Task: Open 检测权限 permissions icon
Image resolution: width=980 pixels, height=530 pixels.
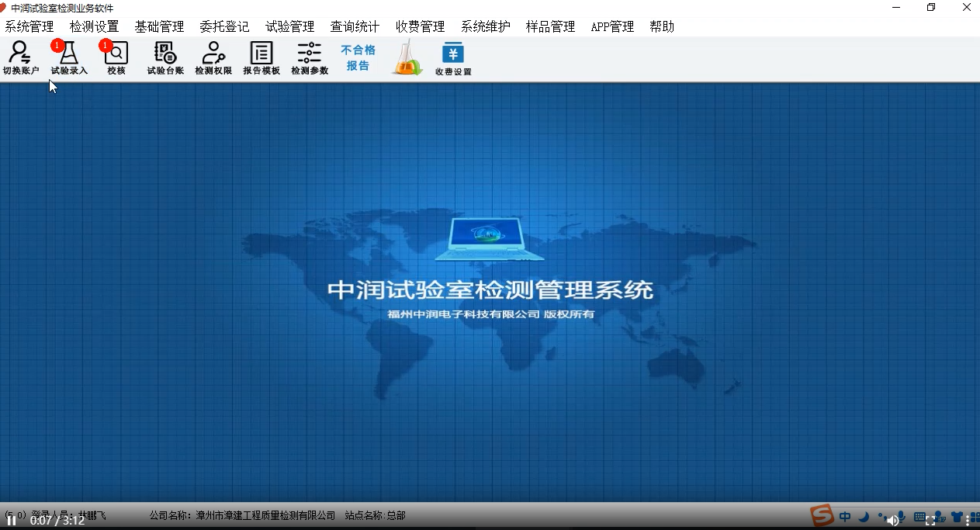Action: (213, 58)
